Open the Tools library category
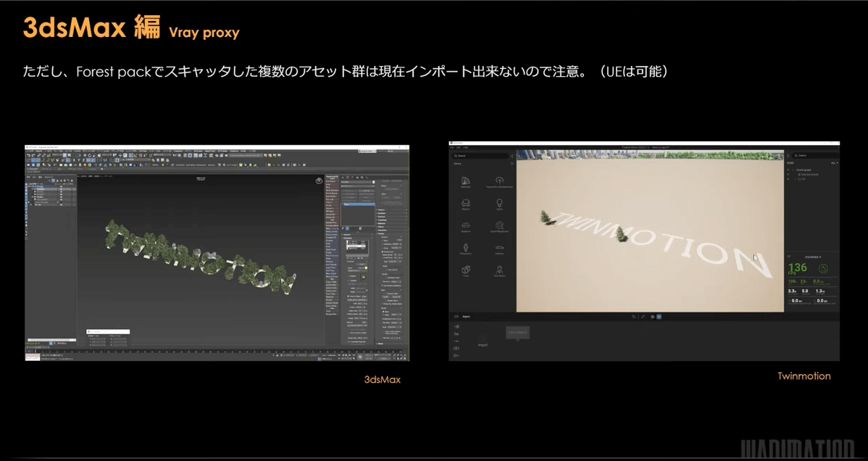The image size is (868, 461). pyautogui.click(x=466, y=270)
